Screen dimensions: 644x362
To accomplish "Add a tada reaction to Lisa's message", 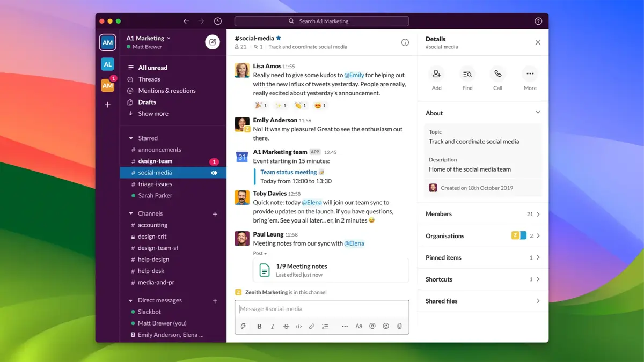I will [260, 105].
